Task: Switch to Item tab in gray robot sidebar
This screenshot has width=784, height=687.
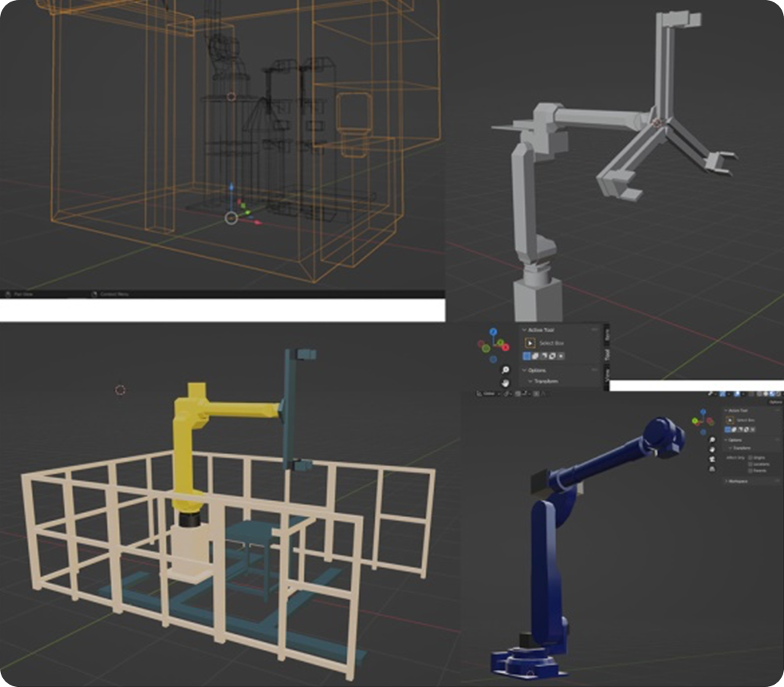Action: 607,334
